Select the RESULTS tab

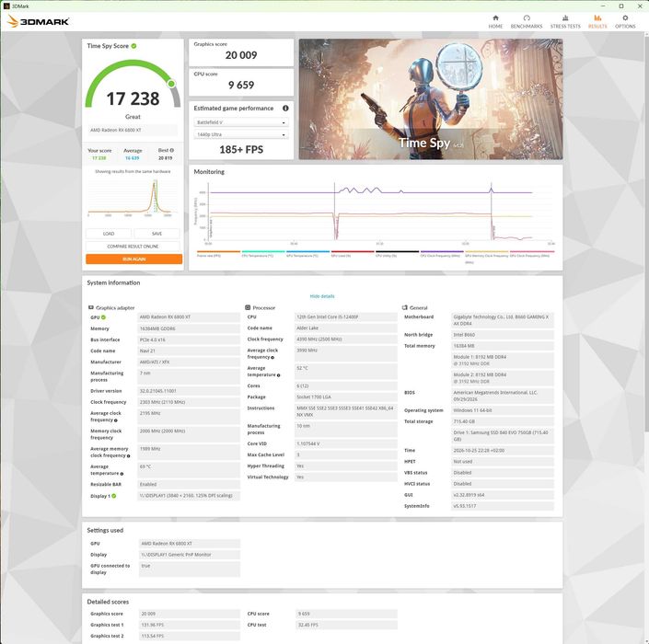[x=597, y=22]
